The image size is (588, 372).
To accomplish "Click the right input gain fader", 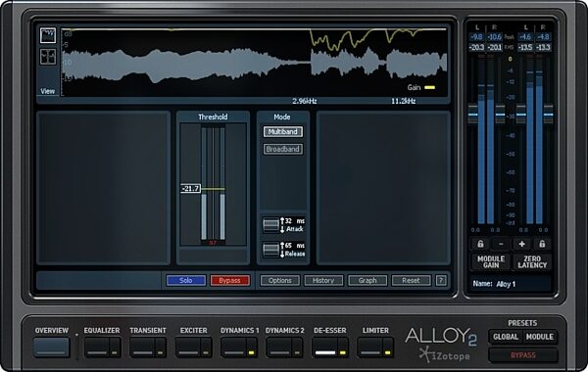I will click(x=500, y=115).
